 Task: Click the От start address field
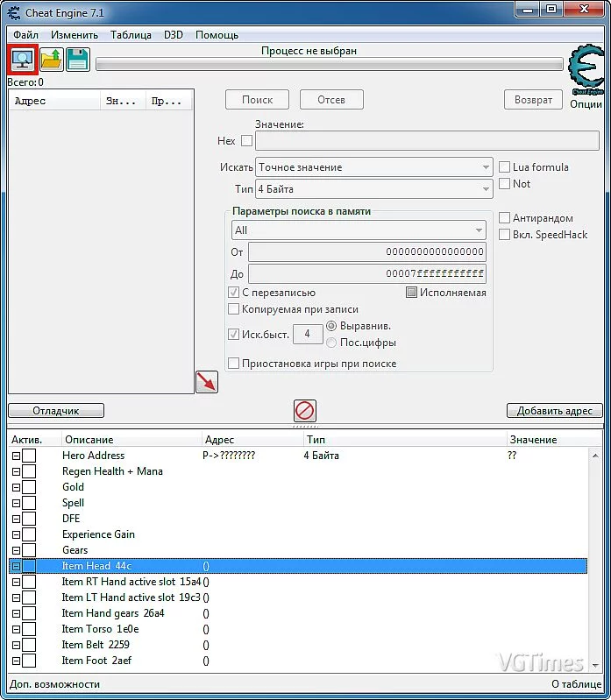[x=367, y=251]
